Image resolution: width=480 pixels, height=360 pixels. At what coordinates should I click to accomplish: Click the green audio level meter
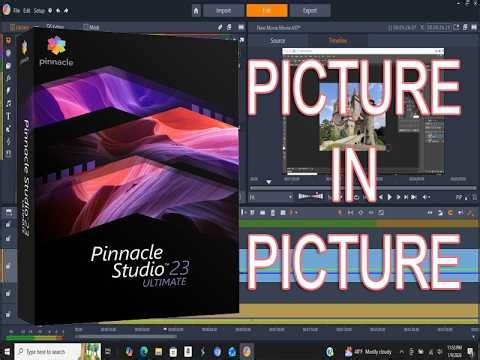(x=34, y=338)
